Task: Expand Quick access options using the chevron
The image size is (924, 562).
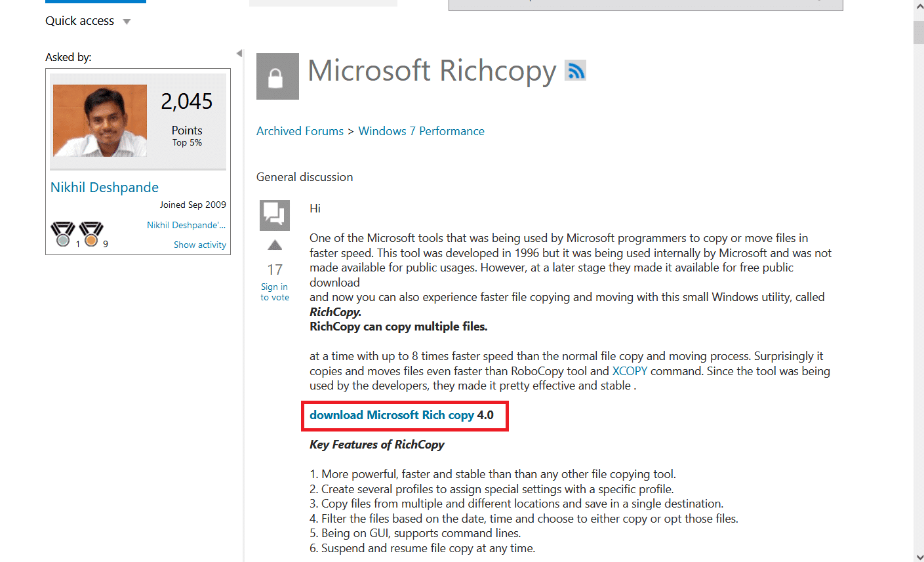Action: [127, 20]
